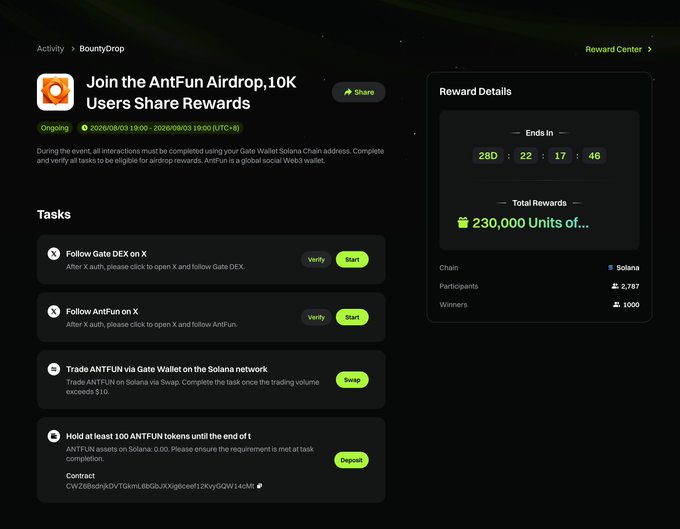Click Swap for the Trade ANTFUN task
Viewport: 680px width, 529px height.
click(x=352, y=380)
